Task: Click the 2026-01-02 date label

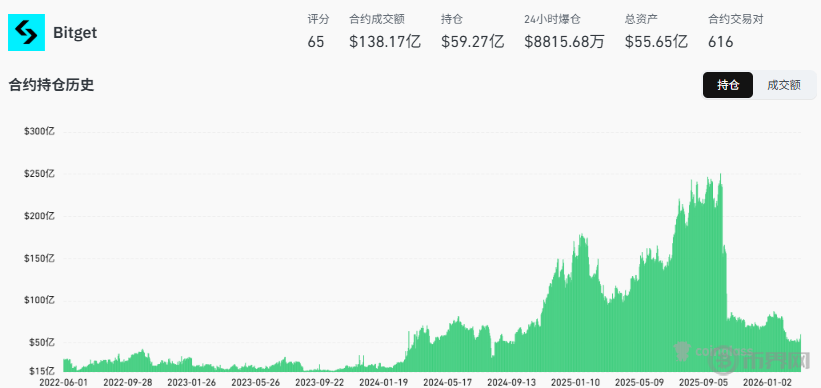Action: [x=767, y=382]
